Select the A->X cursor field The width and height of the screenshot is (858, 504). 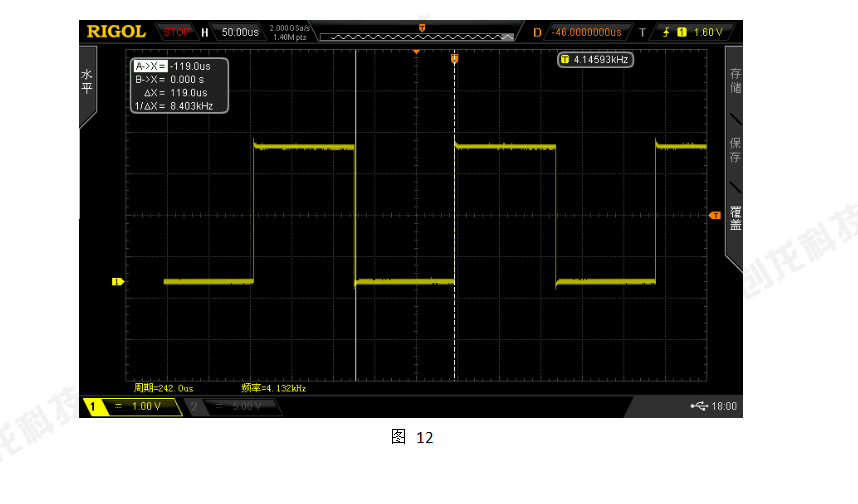point(150,66)
